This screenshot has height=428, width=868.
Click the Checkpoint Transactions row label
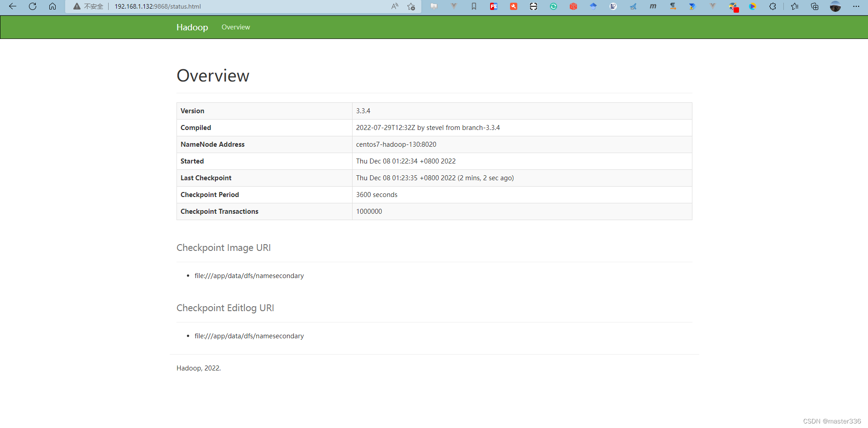pos(219,212)
